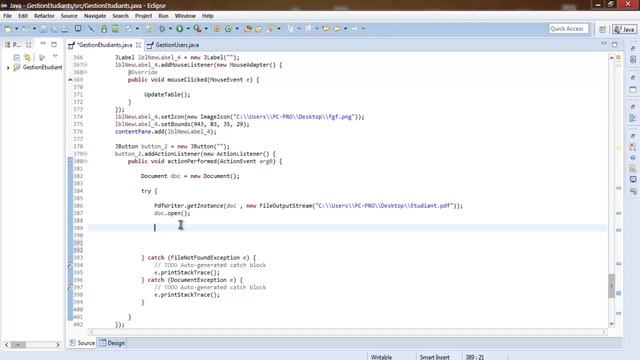Open the Run menu
Screen dimensions: 640x360
click(x=163, y=16)
